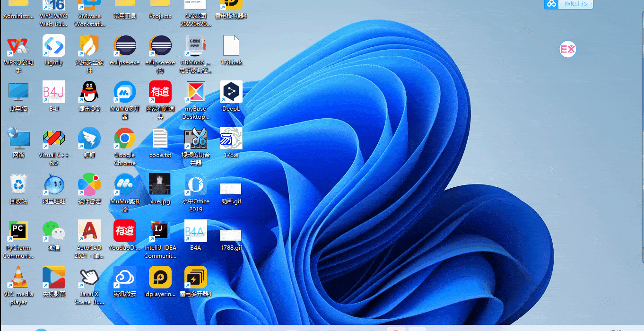Click the AutoCAD 2021 shortcut

(x=89, y=231)
